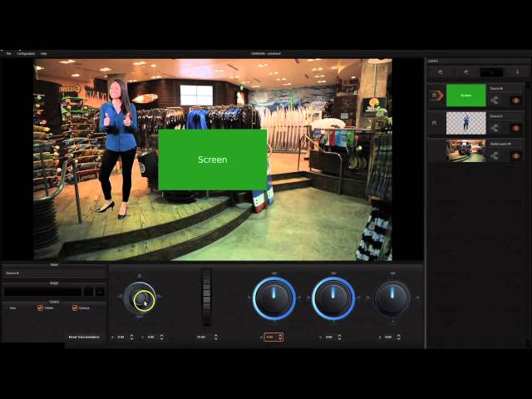Hide the green Screen layer with eye icon

click(515, 101)
